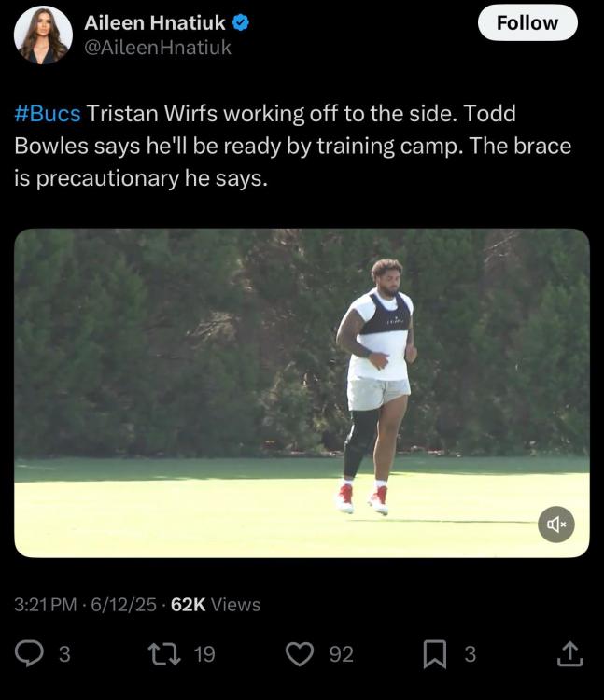The width and height of the screenshot is (604, 700).
Task: Click the repost count of 19
Action: pyautogui.click(x=204, y=654)
